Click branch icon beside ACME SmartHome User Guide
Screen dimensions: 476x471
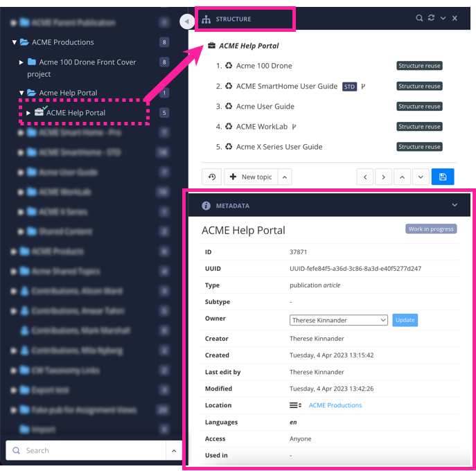pos(363,87)
